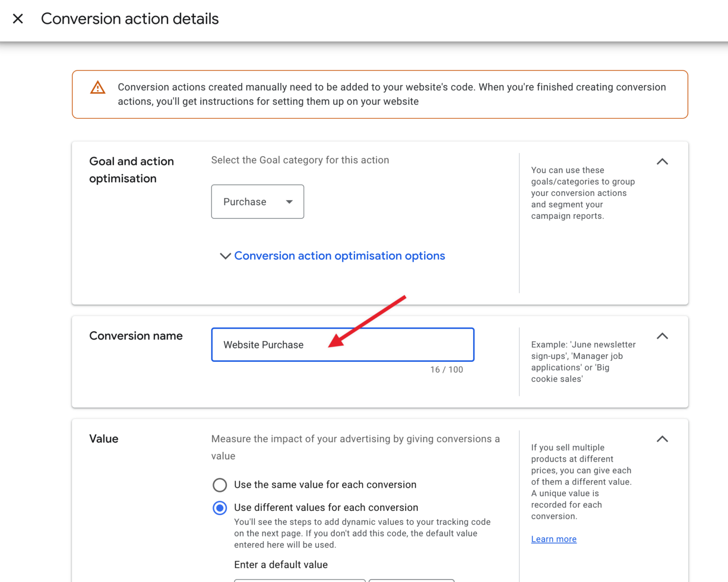Image resolution: width=728 pixels, height=582 pixels.
Task: Switch focus to the Goal and action optimisation section
Action: pos(131,170)
